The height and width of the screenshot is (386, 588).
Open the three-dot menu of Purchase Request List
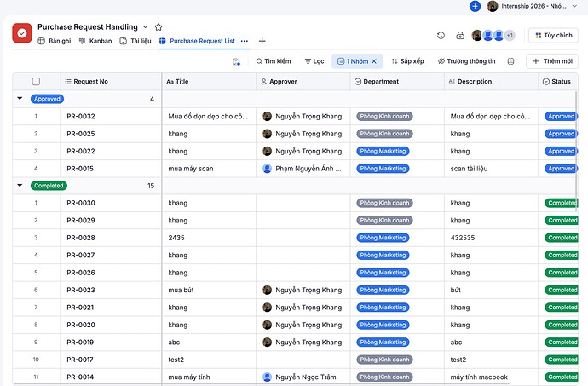coord(245,41)
